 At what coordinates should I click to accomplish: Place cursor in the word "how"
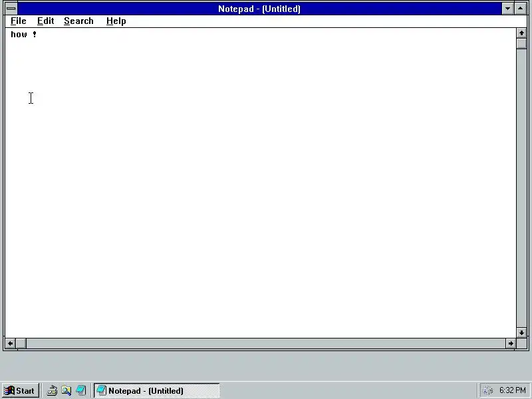(x=19, y=35)
